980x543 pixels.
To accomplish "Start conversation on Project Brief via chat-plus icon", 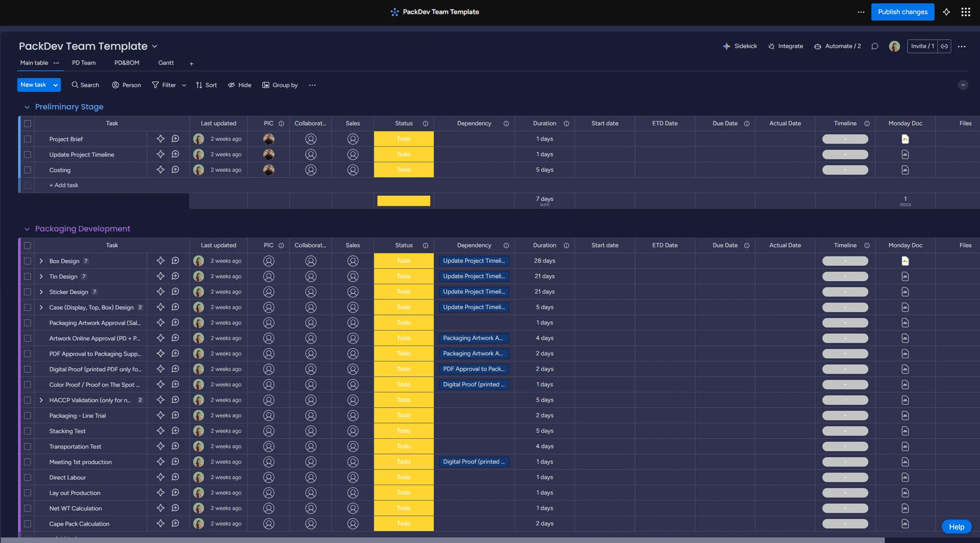I will click(175, 139).
